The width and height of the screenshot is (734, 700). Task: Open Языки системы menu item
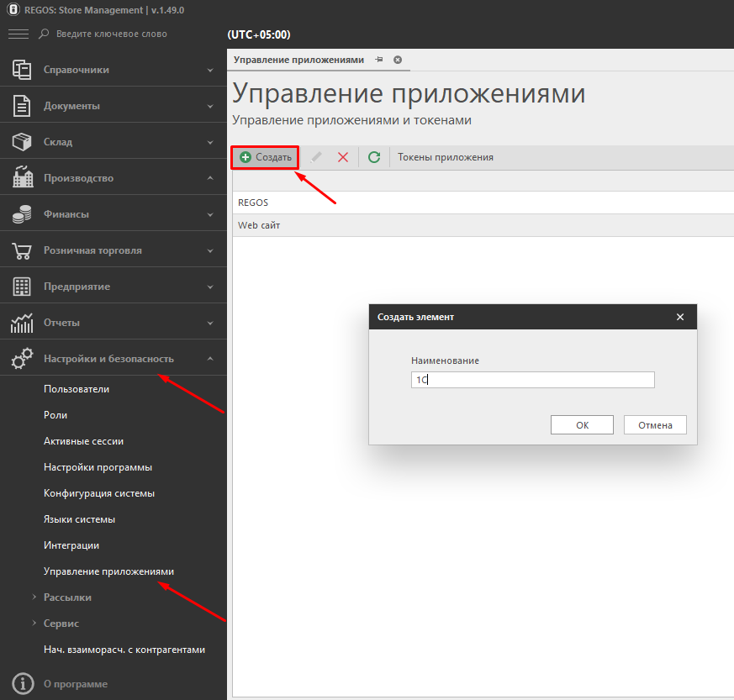79,519
